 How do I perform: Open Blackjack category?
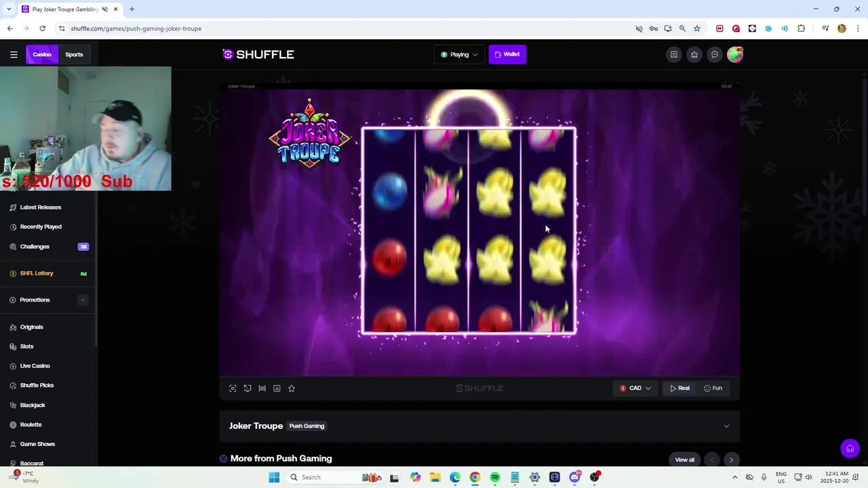tap(33, 405)
